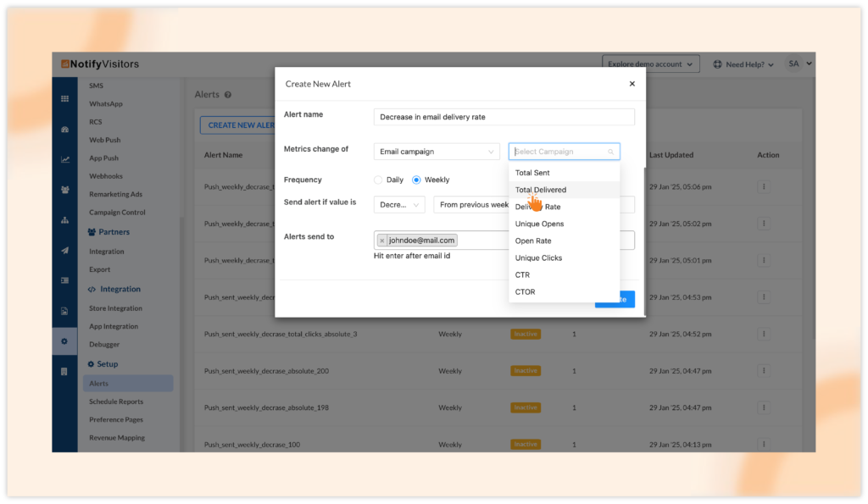This screenshot has width=868, height=504.
Task: Choose CTOR from metric list
Action: pyautogui.click(x=564, y=292)
